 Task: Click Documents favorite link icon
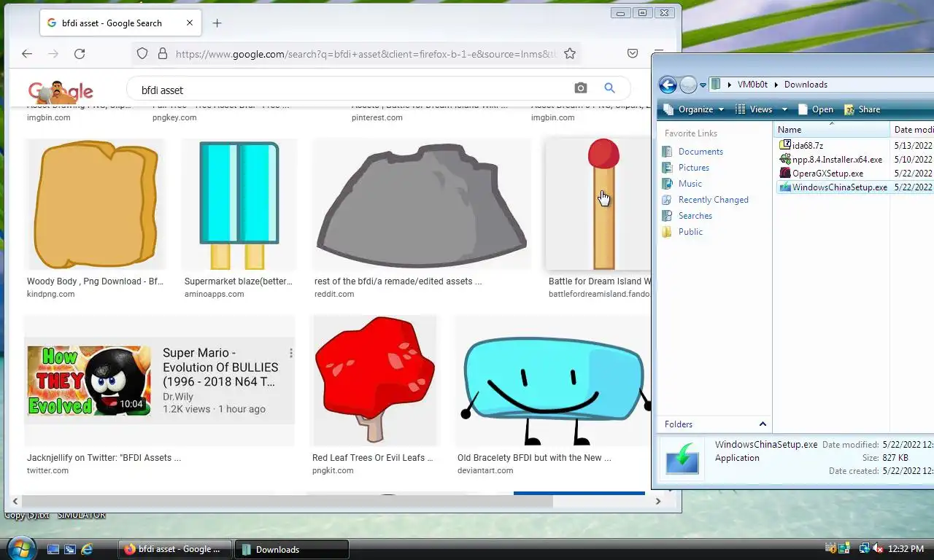pos(667,152)
